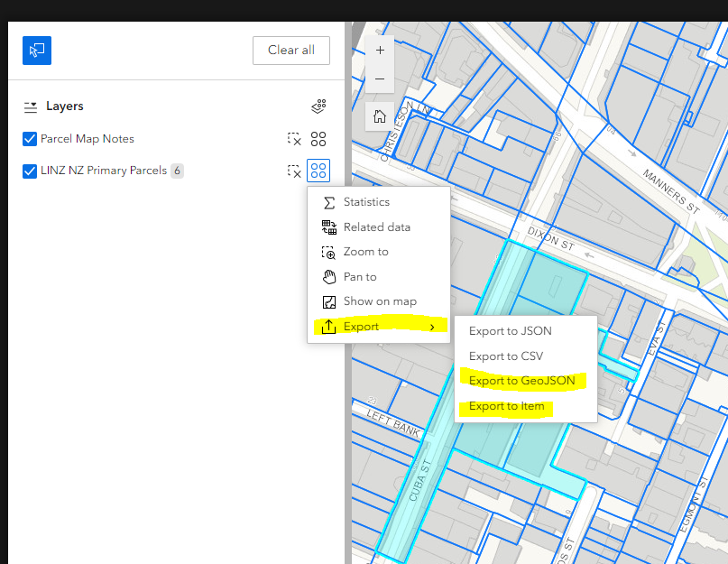
Task: Collapse the open context menu via options grid
Action: click(x=318, y=171)
